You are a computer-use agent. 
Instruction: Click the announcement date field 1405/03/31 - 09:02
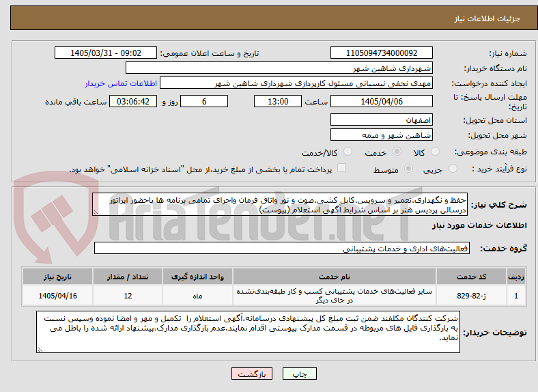tap(106, 53)
